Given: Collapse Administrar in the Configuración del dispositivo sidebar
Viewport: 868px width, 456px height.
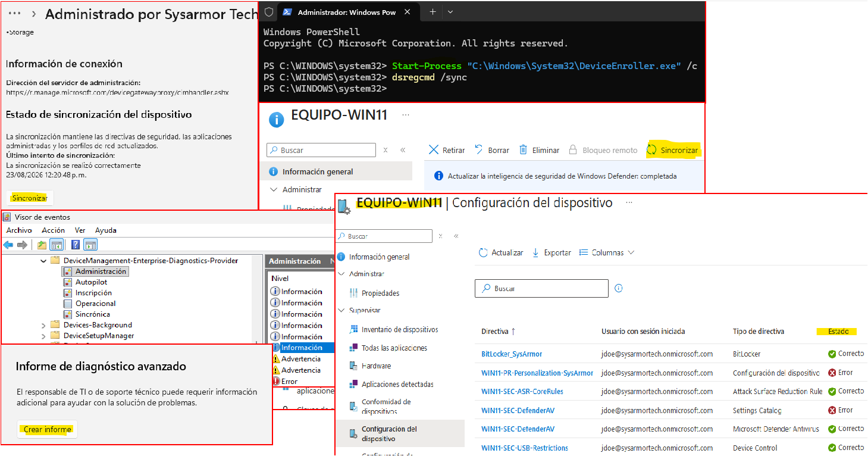Looking at the screenshot, I should point(341,274).
